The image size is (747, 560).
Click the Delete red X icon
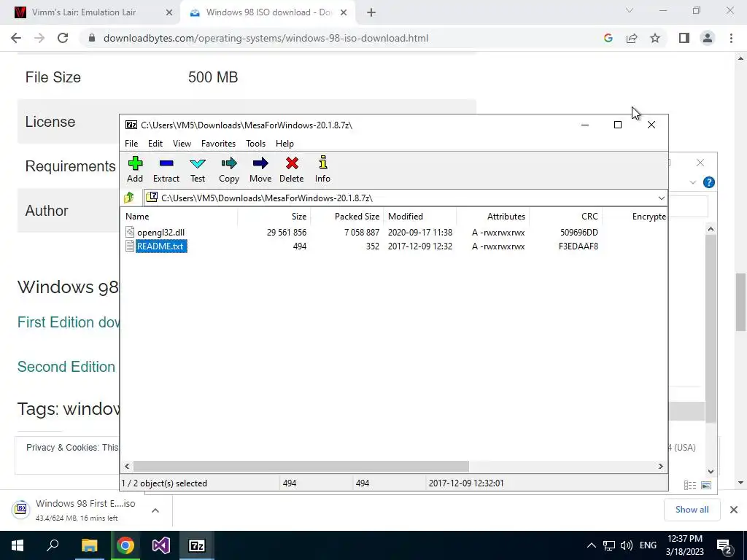[x=292, y=163]
